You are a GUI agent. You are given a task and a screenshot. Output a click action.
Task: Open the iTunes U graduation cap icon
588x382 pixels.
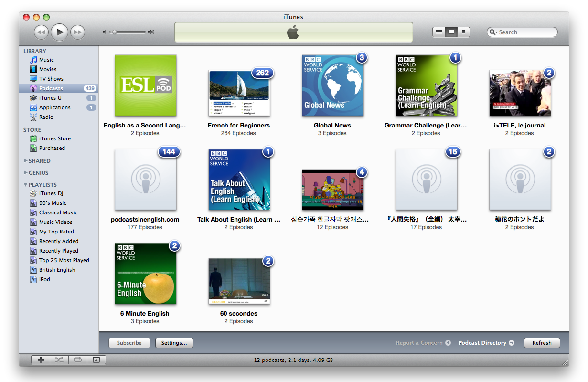point(33,98)
